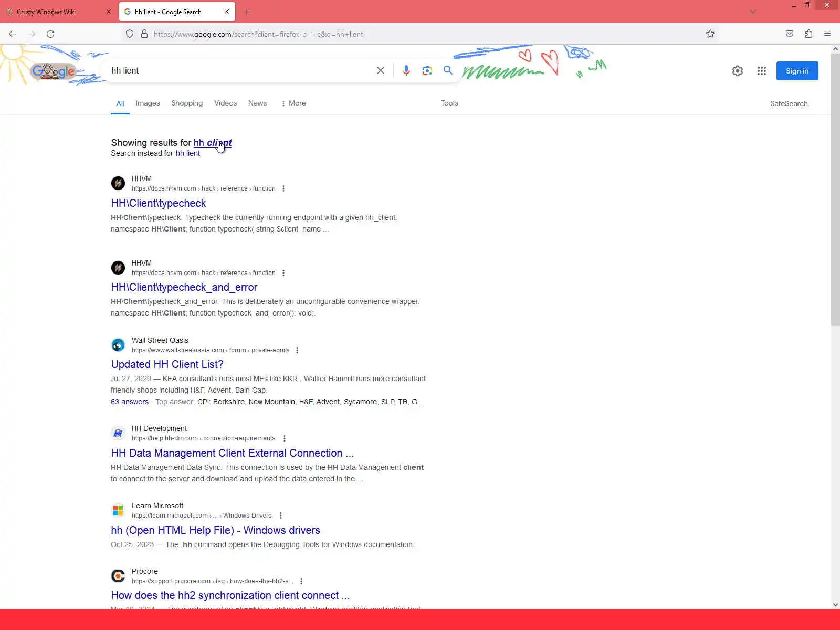840x630 pixels.
Task: Expand the More search categories menu
Action: [293, 103]
